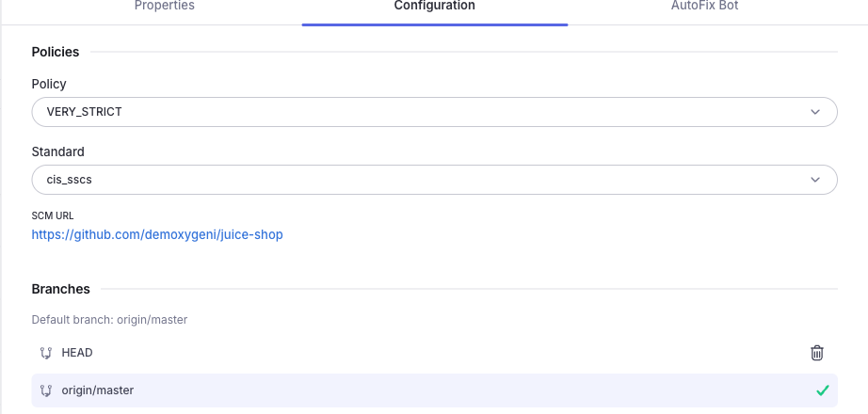Expand the Standard chevron arrow
The height and width of the screenshot is (414, 868).
click(815, 180)
